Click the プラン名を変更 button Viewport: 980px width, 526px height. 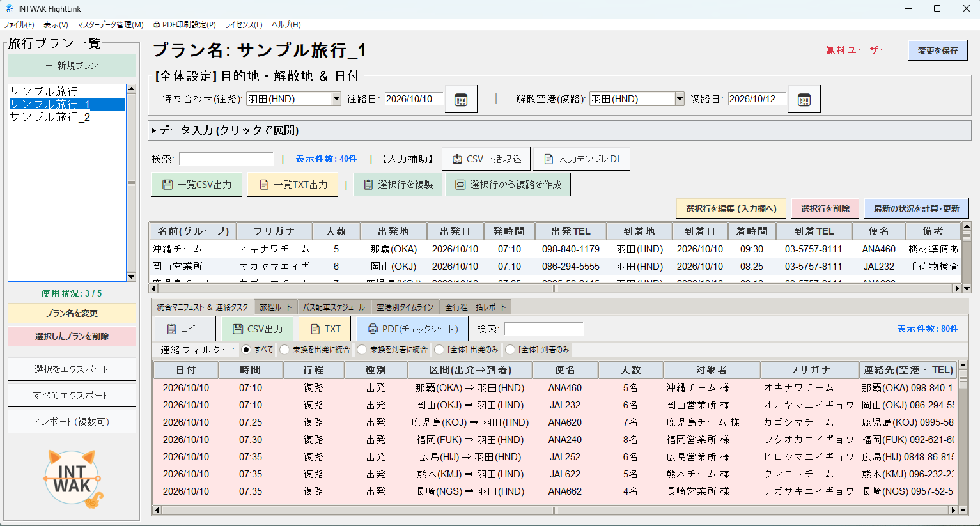click(x=72, y=313)
